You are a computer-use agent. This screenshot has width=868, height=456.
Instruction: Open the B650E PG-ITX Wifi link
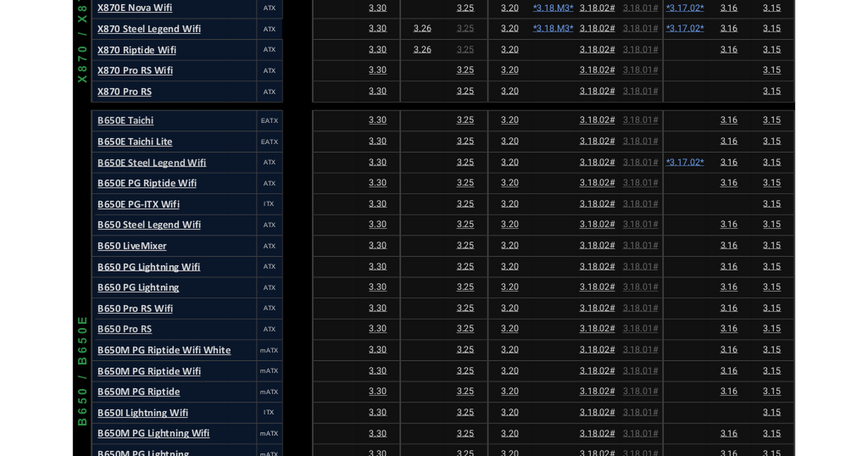pyautogui.click(x=138, y=204)
